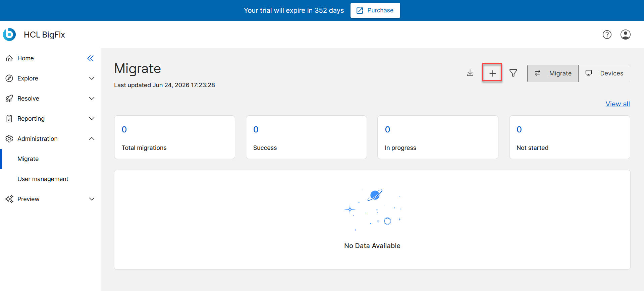Viewport: 644px width, 291px height.
Task: Open the help question mark icon
Action: coord(607,35)
